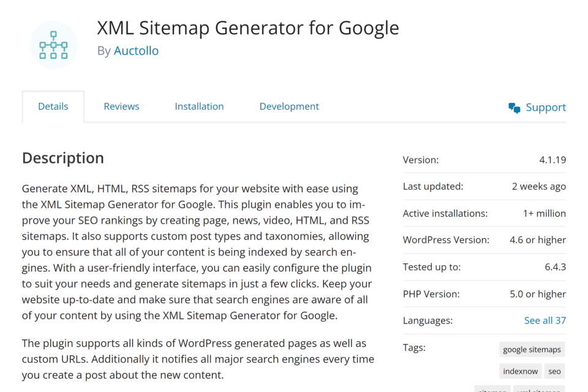Image resolution: width=588 pixels, height=392 pixels.
Task: Click the Tested up to: label
Action: (x=432, y=267)
